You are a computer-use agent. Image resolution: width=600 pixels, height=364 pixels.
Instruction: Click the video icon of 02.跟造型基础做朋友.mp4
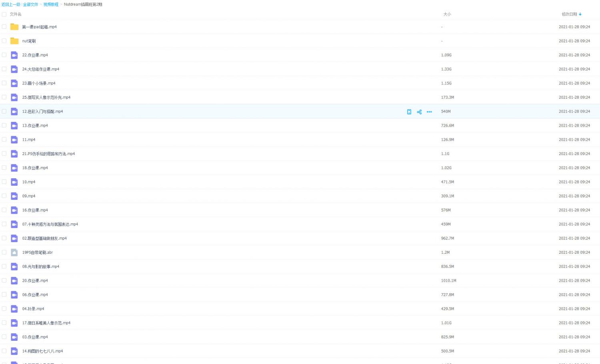click(14, 239)
